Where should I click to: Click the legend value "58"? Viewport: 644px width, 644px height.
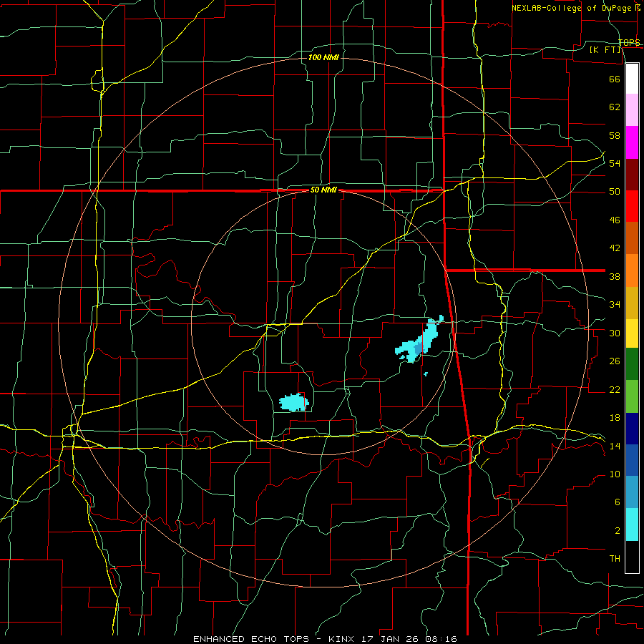615,135
